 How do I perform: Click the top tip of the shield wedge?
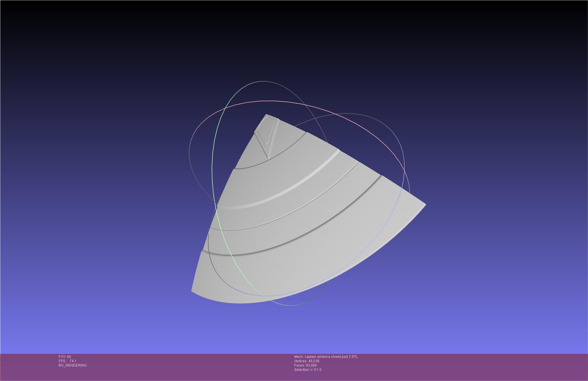click(266, 115)
